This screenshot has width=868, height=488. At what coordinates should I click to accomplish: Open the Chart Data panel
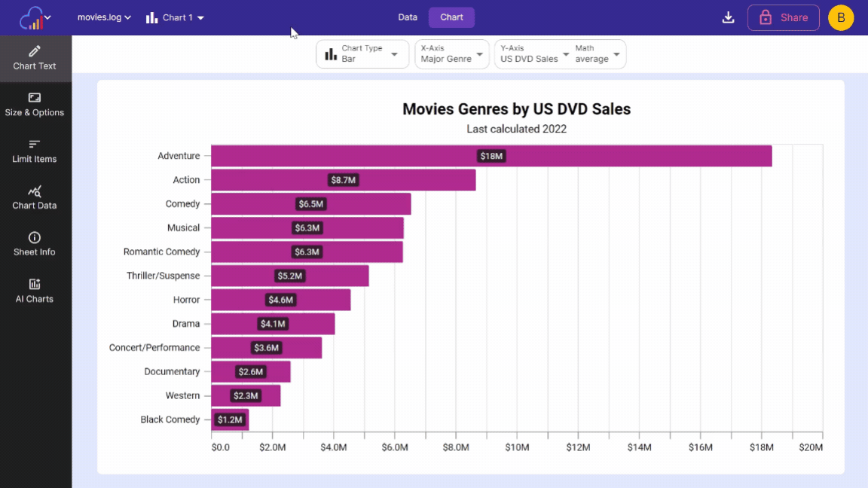35,198
